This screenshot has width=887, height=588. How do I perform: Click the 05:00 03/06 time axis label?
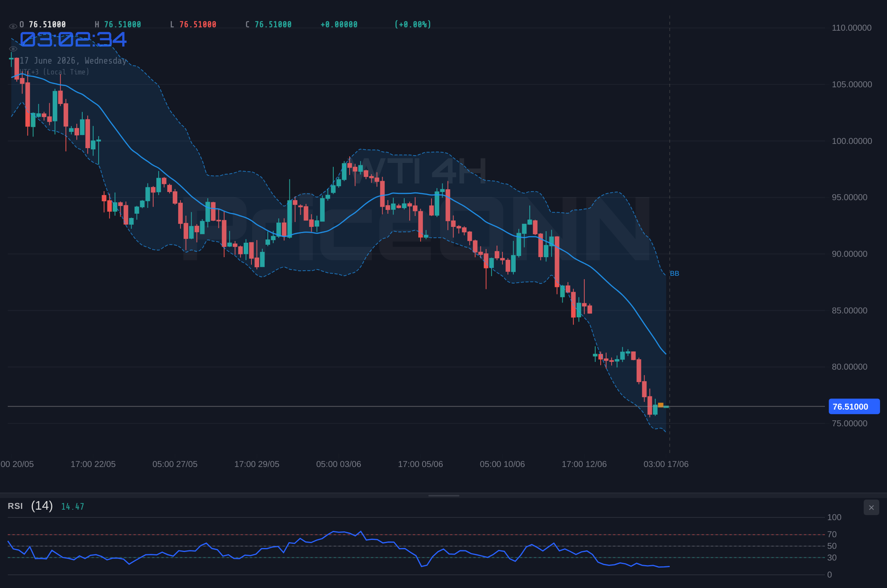point(339,464)
